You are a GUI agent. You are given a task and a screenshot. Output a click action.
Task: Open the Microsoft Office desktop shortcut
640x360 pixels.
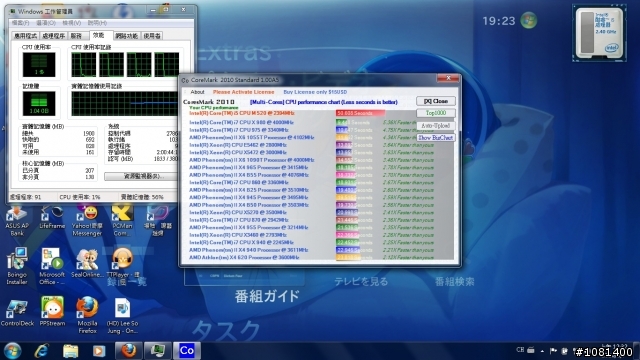pyautogui.click(x=52, y=266)
